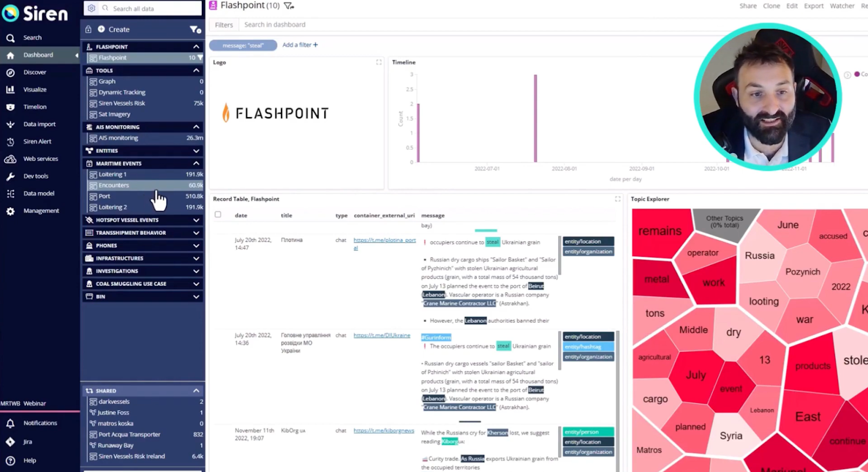This screenshot has height=472, width=868.
Task: Open Timelion via its sidebar icon
Action: pyautogui.click(x=10, y=107)
